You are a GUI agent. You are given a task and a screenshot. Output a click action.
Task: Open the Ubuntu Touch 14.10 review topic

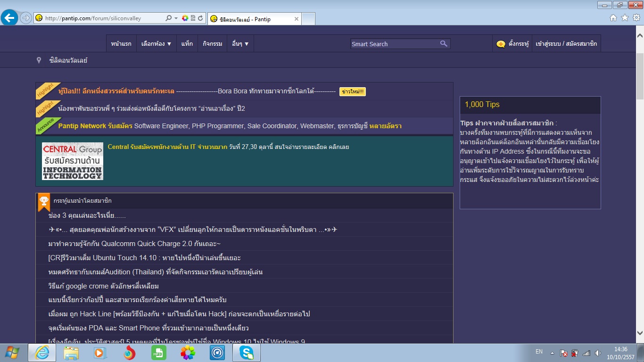click(145, 258)
